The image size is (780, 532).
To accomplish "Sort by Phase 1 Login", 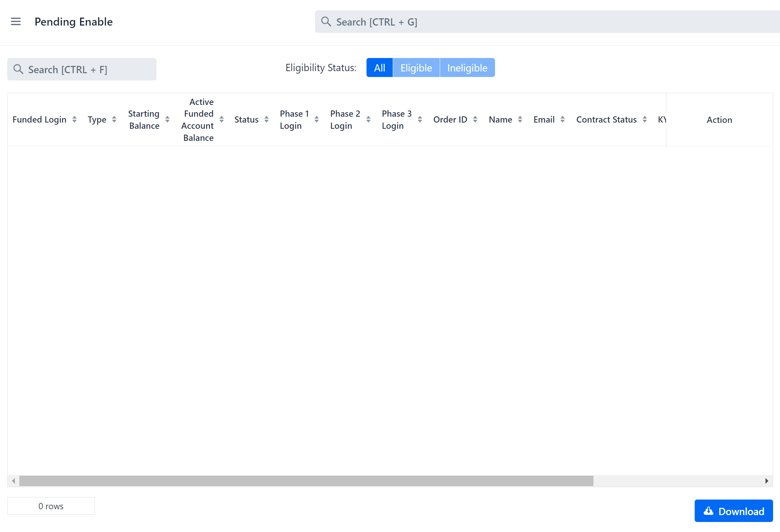I will pos(316,119).
